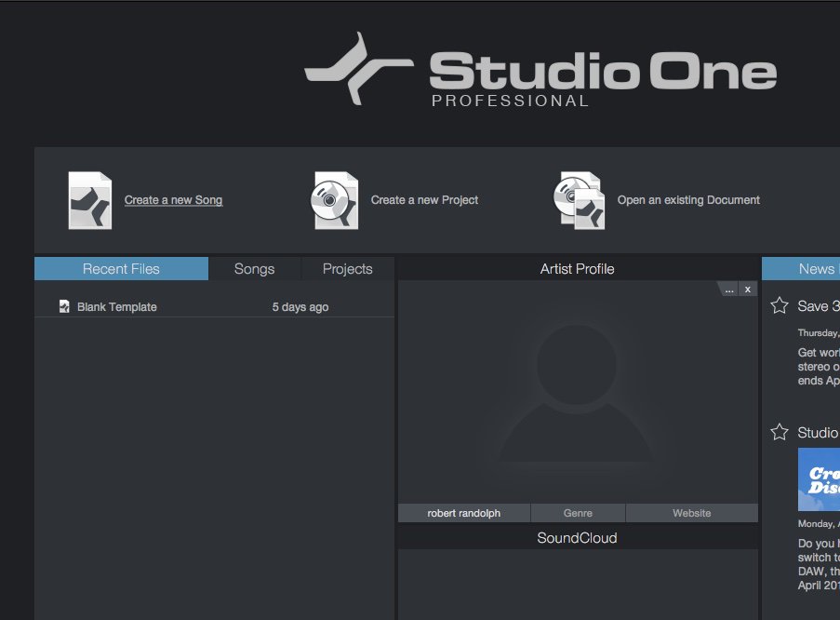Click the Genre field in Artist Profile
The width and height of the screenshot is (840, 620).
click(x=578, y=513)
